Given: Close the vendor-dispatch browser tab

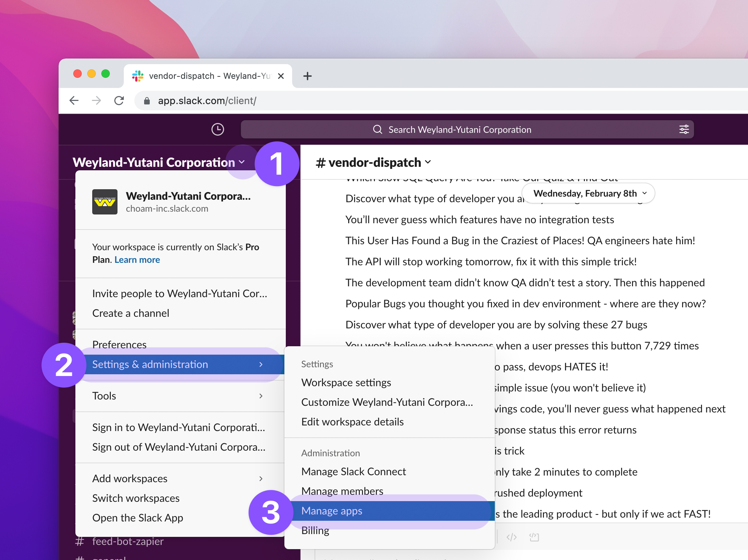Looking at the screenshot, I should point(281,76).
